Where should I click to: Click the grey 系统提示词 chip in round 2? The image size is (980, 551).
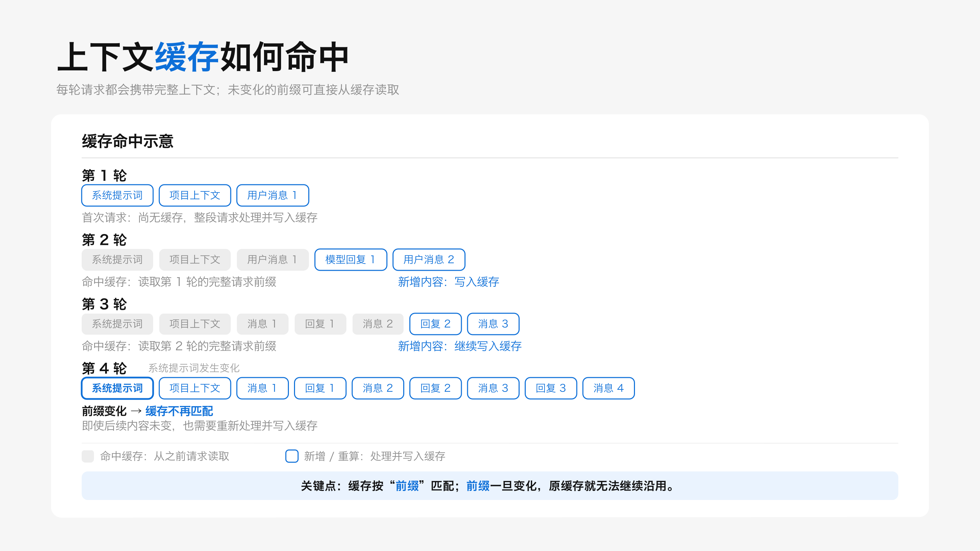117,260
